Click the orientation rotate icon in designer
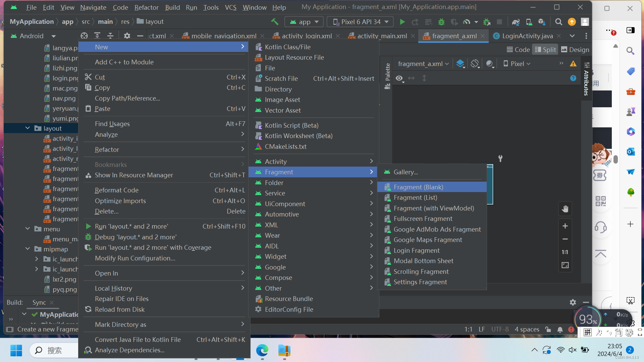 tap(475, 64)
